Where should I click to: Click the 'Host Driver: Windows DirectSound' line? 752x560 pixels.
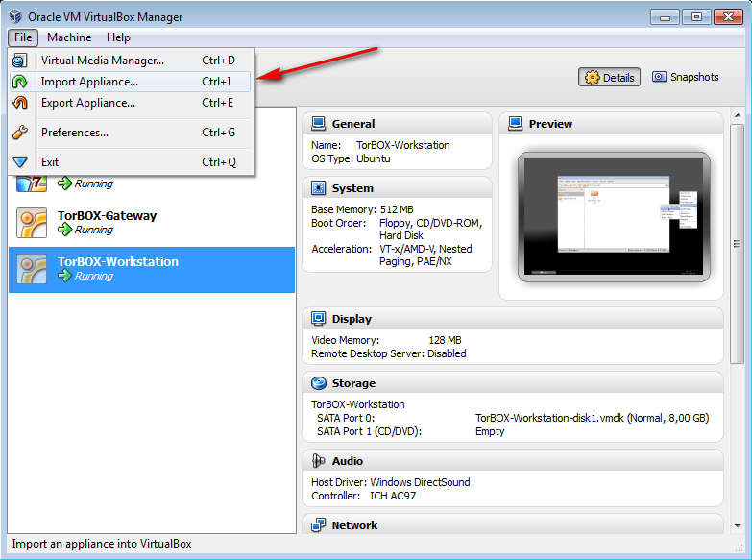pos(390,482)
